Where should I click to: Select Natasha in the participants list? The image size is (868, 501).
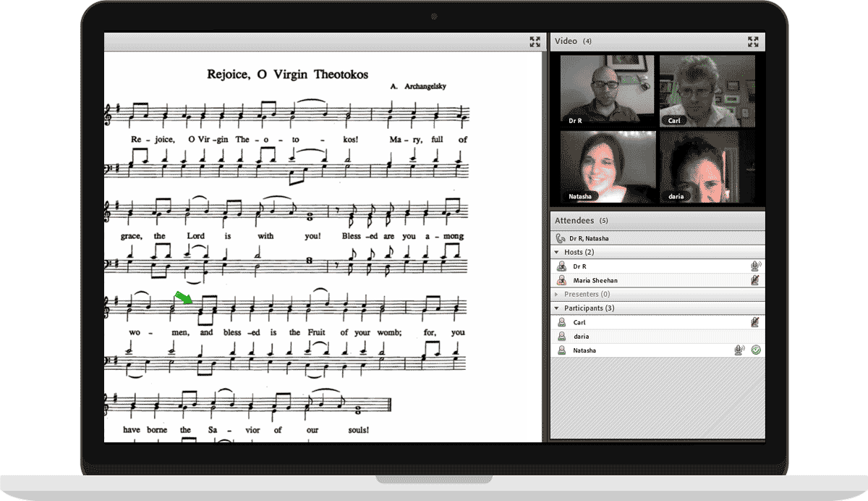(x=584, y=350)
